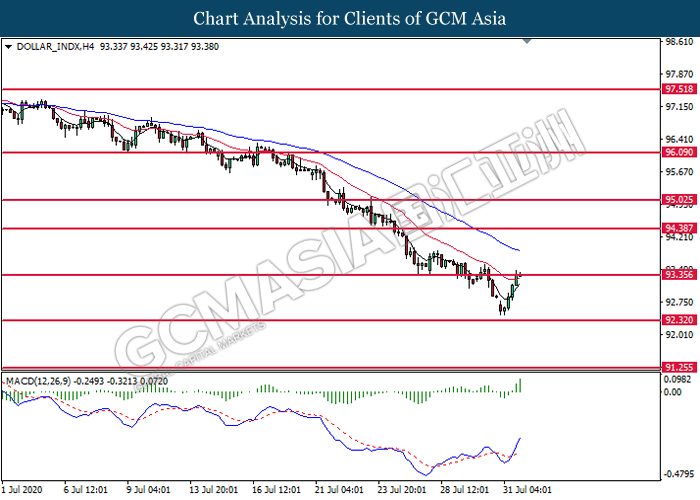Viewport: 700px width, 500px height.
Task: Open the DOLLAR_INDX,H4 symbol dropdown arrow
Action: [8, 47]
